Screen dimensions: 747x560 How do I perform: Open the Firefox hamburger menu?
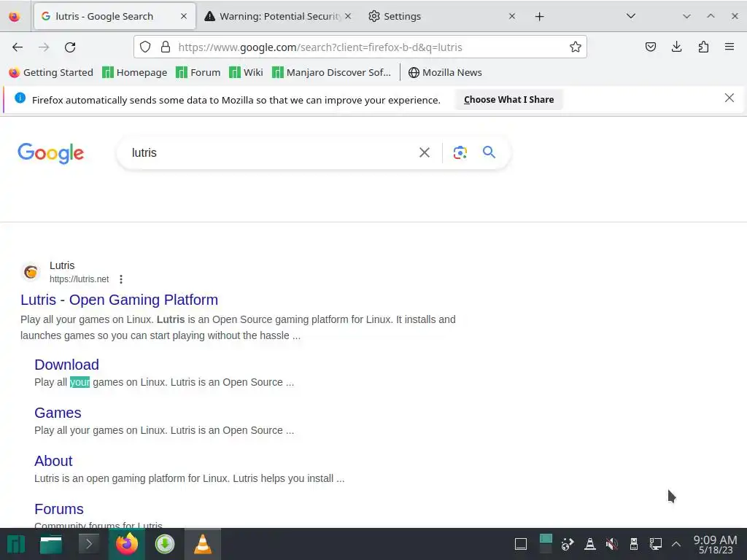pos(729,47)
